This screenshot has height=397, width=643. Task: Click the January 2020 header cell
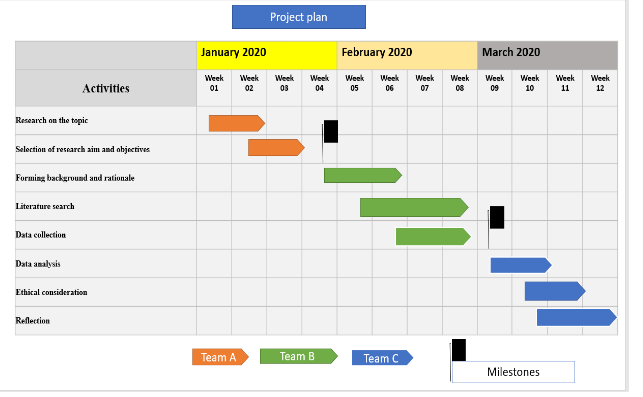(267, 55)
